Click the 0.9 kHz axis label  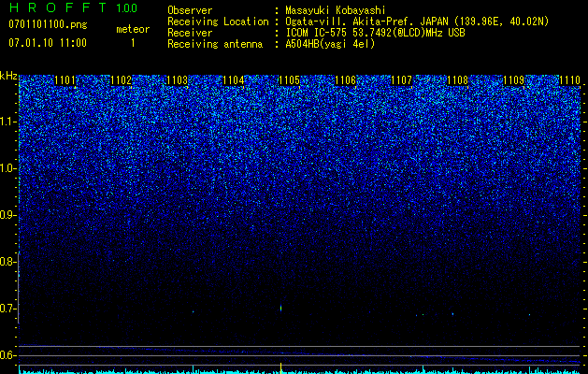pyautogui.click(x=7, y=215)
